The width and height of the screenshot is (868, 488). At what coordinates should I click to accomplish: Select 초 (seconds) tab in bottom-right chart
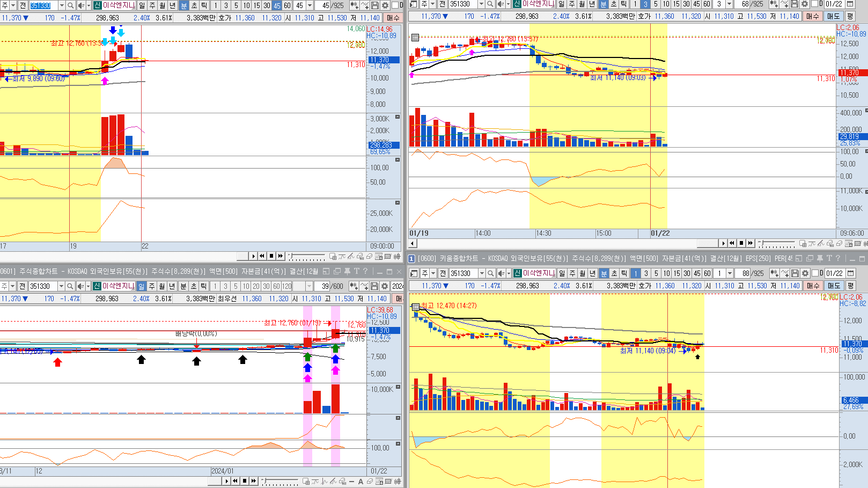614,273
